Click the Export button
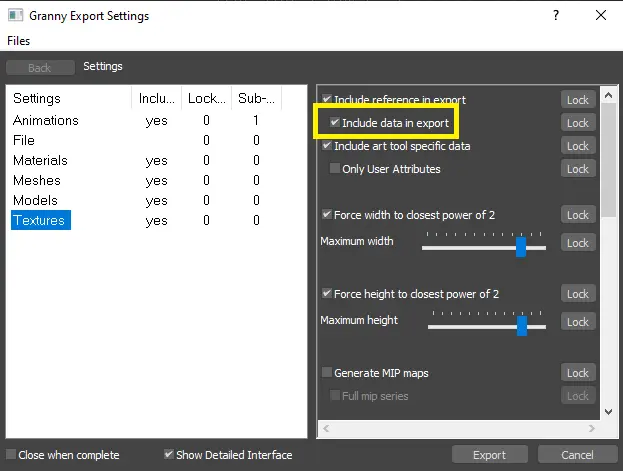Image resolution: width=623 pixels, height=471 pixels. click(x=489, y=455)
